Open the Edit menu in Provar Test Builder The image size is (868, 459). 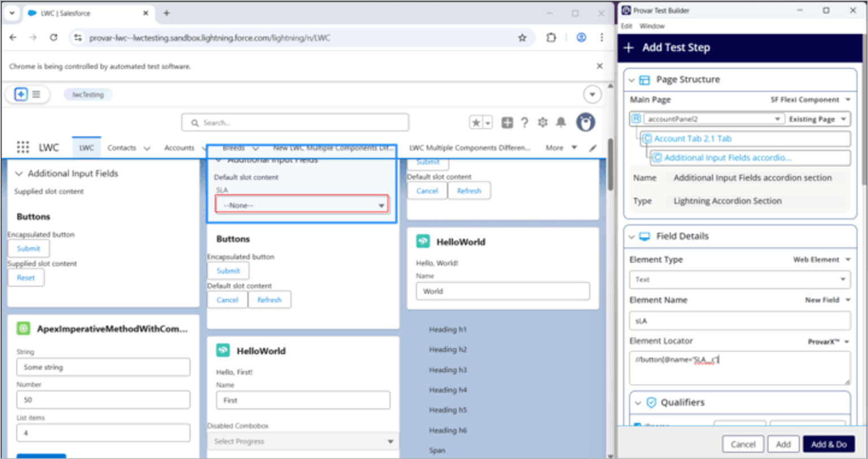coord(626,25)
